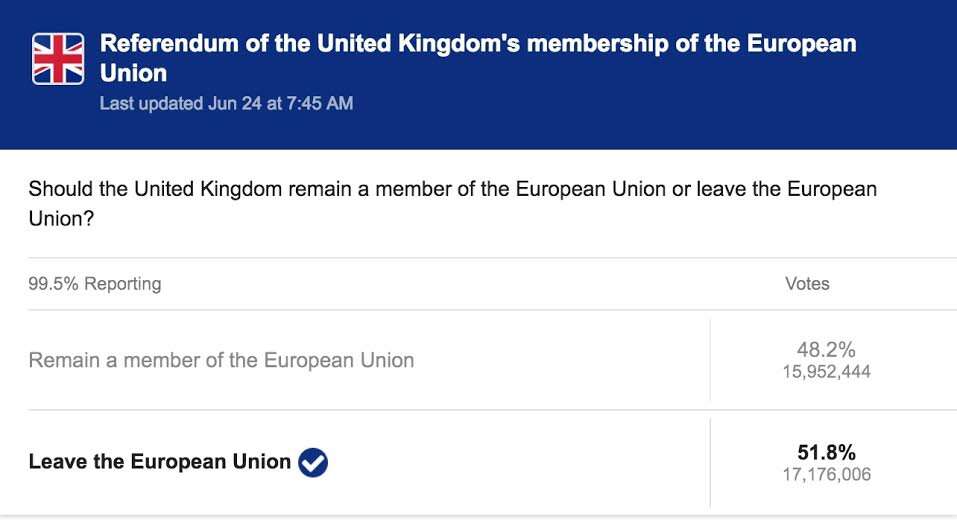The width and height of the screenshot is (957, 523).
Task: Click the 51.8% leave percentage
Action: pyautogui.click(x=826, y=452)
